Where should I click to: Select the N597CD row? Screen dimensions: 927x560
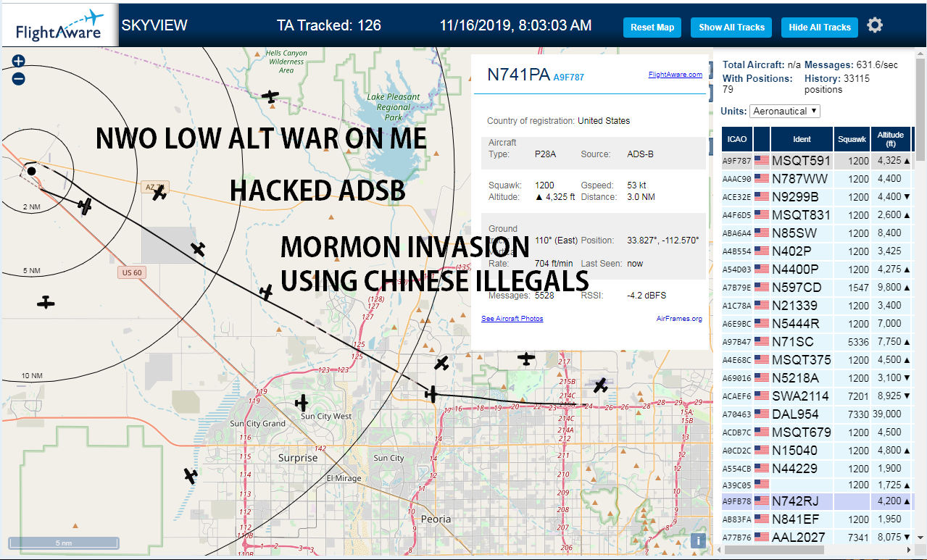click(818, 288)
